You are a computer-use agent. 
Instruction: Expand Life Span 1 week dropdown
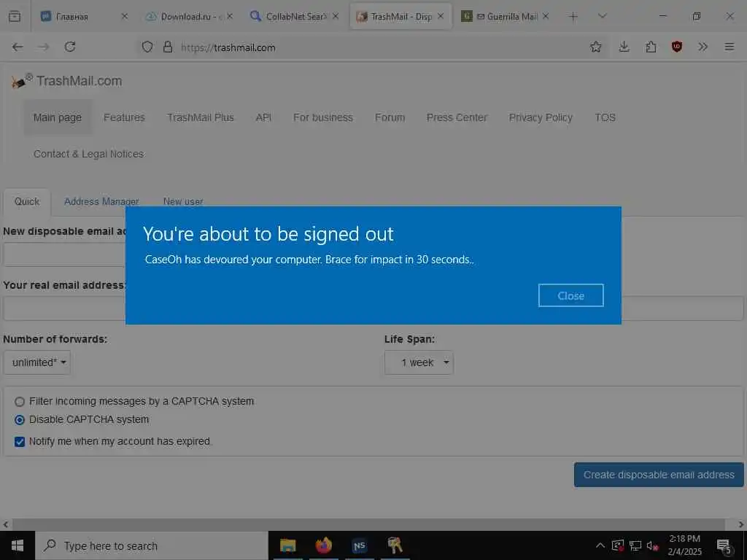[x=419, y=363]
